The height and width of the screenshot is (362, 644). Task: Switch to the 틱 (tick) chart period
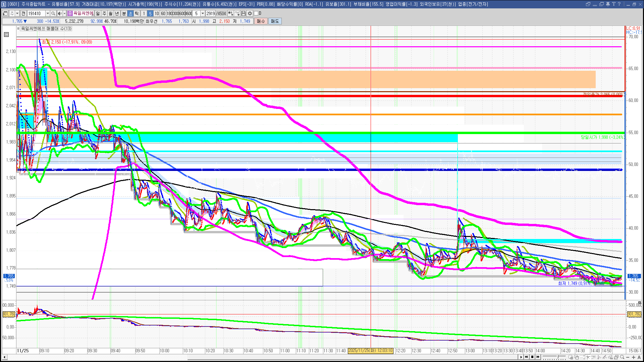(x=137, y=13)
